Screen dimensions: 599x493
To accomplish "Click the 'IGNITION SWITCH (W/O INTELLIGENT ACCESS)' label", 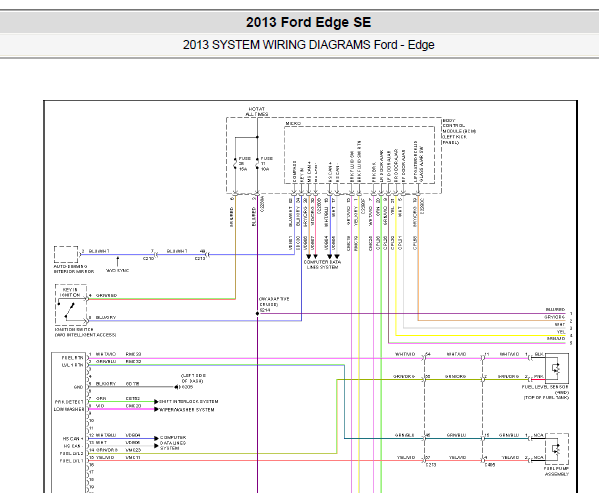I will [86, 332].
